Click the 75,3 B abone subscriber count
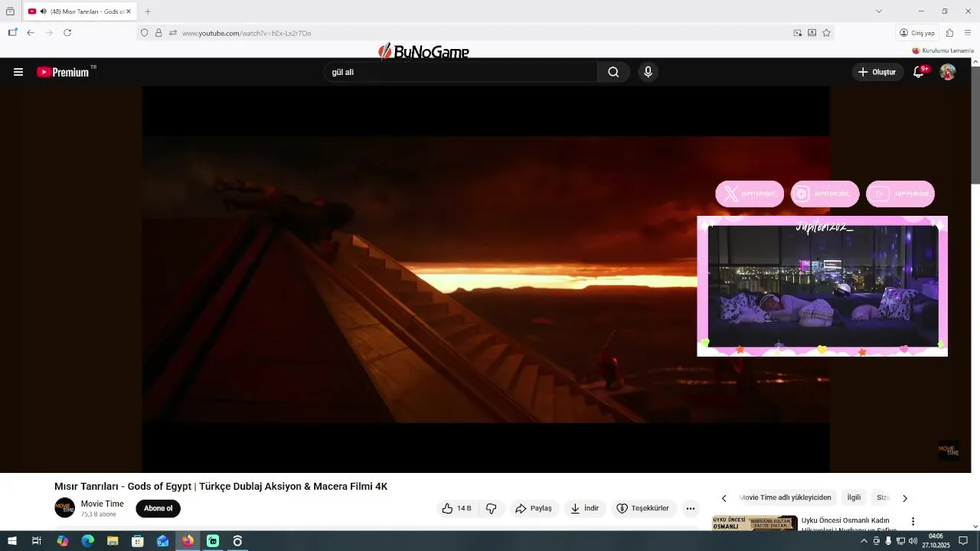Viewport: 980px width, 551px height. click(x=99, y=514)
